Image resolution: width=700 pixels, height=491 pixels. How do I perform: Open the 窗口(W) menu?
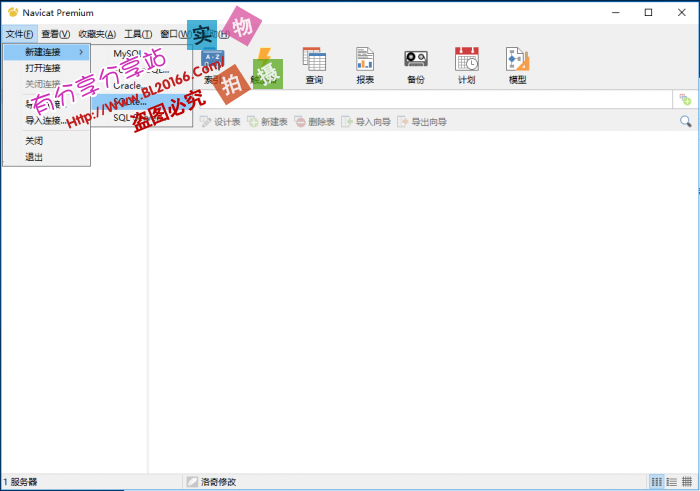coord(175,34)
